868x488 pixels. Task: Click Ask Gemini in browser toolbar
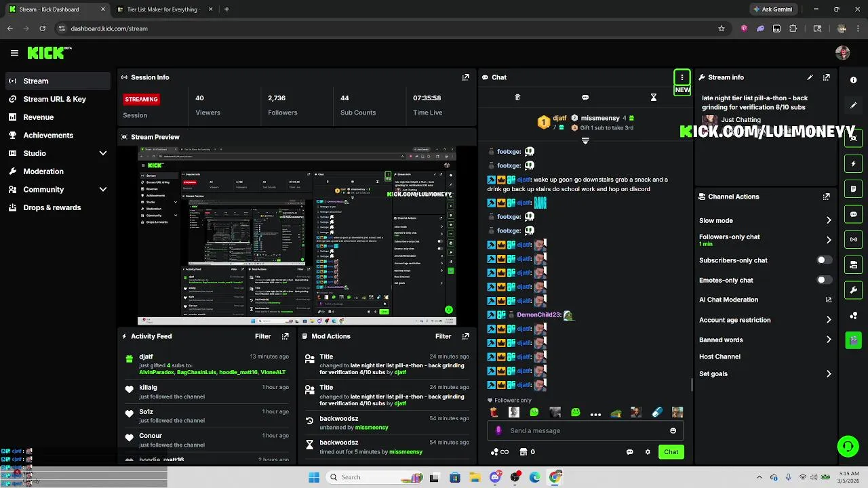tap(772, 9)
